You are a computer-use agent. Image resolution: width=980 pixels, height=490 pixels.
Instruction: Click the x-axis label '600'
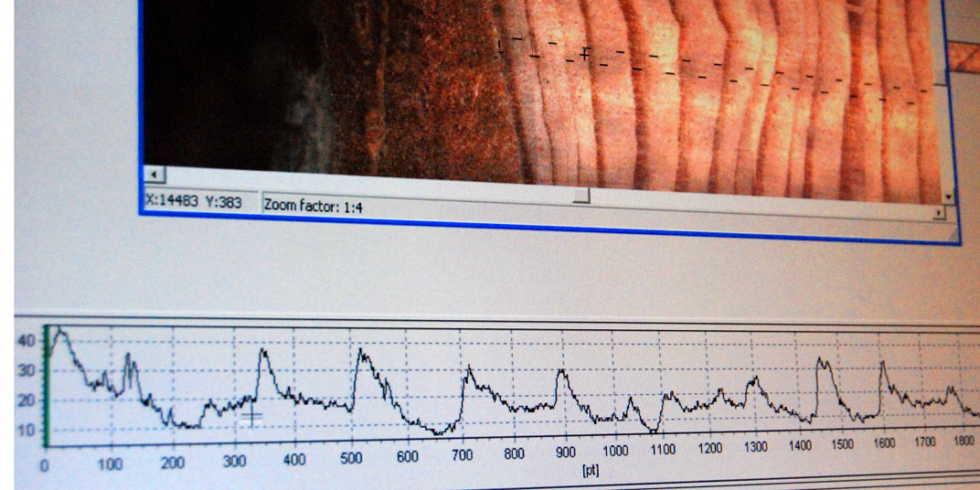pyautogui.click(x=407, y=457)
